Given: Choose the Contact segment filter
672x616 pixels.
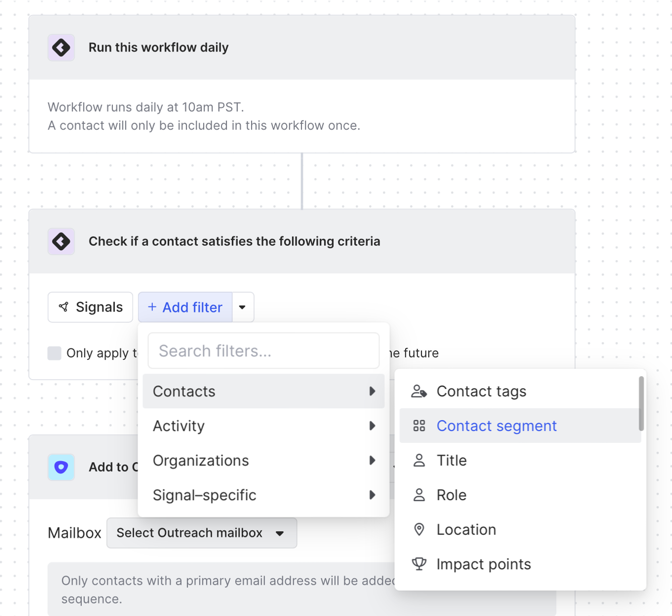Looking at the screenshot, I should coord(520,425).
